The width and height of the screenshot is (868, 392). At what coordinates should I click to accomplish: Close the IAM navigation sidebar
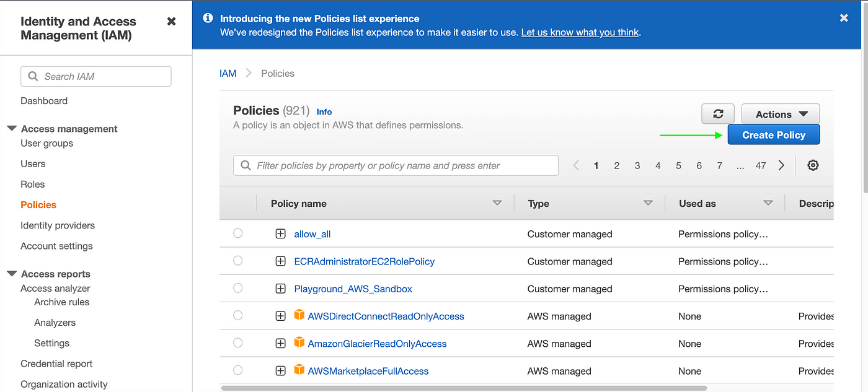172,22
